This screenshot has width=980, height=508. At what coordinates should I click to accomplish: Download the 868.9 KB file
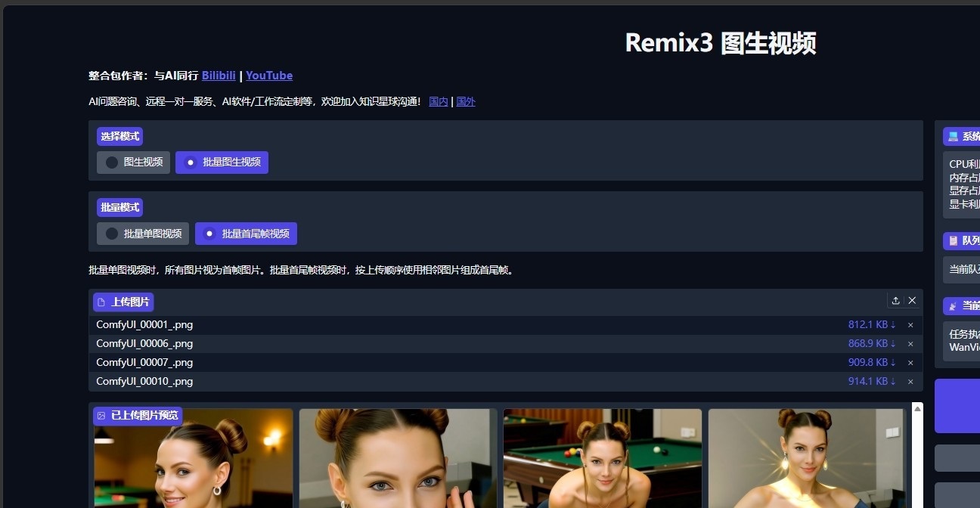click(x=872, y=343)
